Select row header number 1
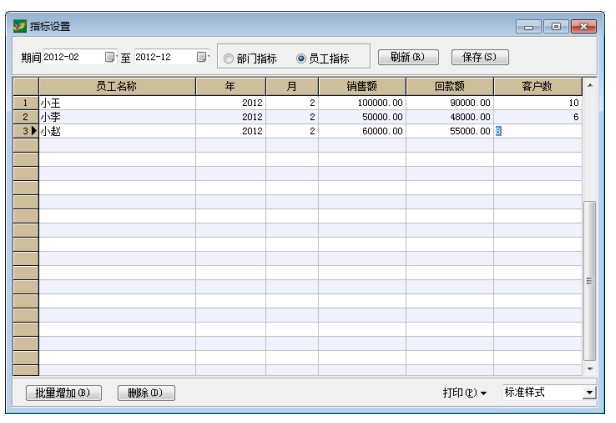Image resolution: width=616 pixels, height=423 pixels. [26, 103]
